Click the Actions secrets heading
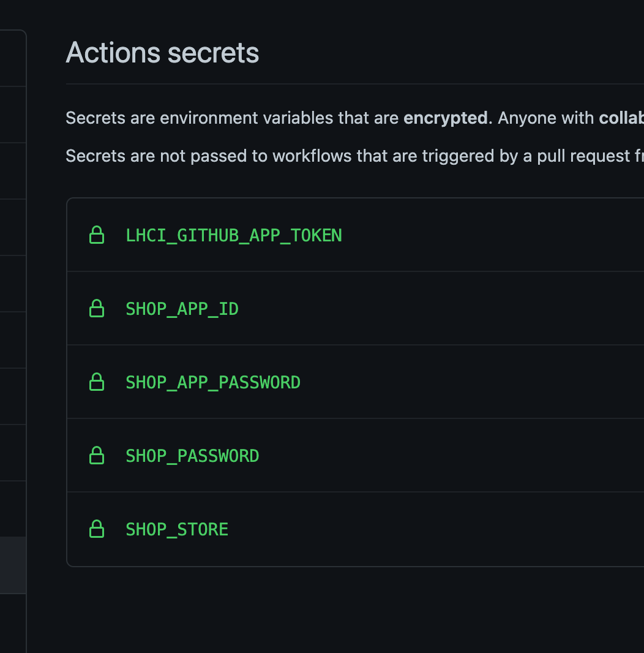 [162, 53]
